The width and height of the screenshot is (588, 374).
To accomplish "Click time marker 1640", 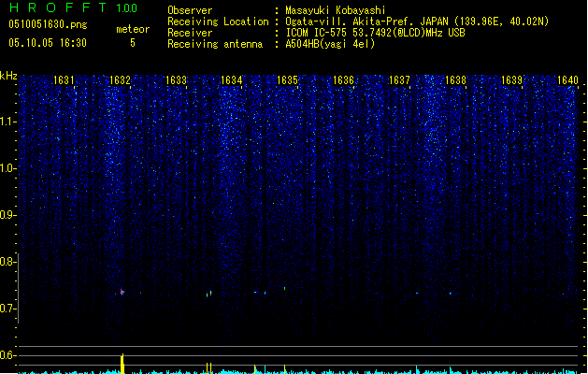I will click(567, 80).
